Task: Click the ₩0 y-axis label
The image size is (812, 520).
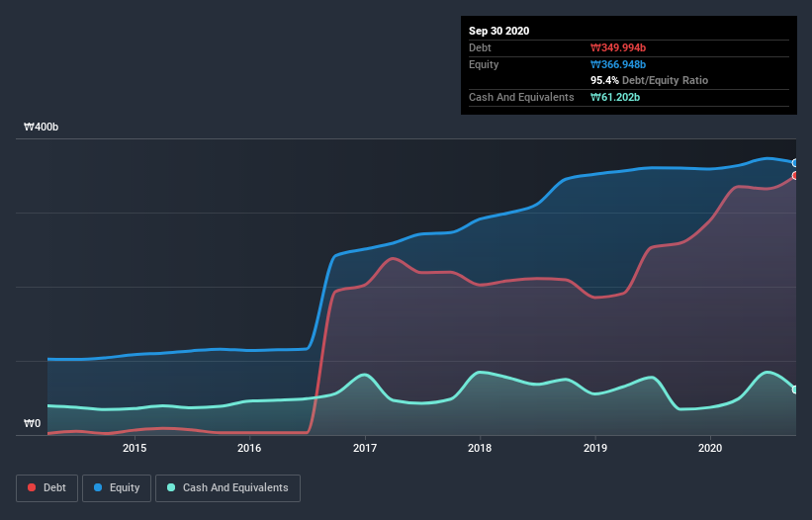Action: 32,424
